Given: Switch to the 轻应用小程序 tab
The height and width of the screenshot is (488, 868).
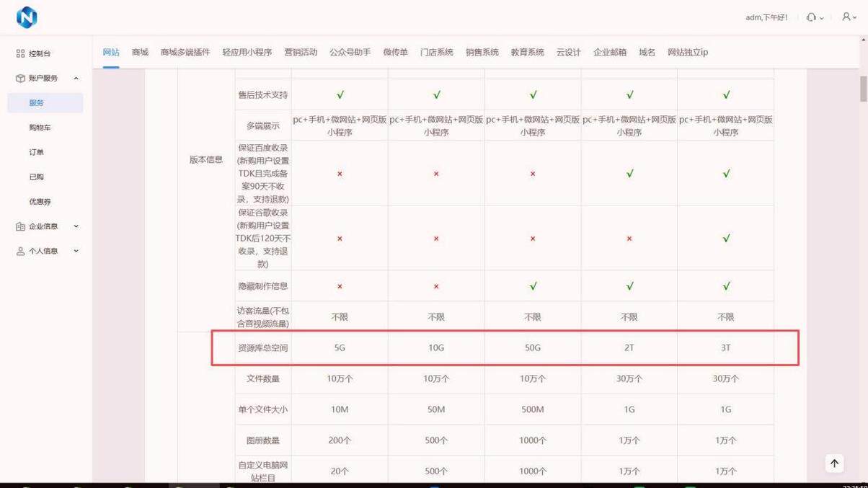Looking at the screenshot, I should [x=247, y=52].
